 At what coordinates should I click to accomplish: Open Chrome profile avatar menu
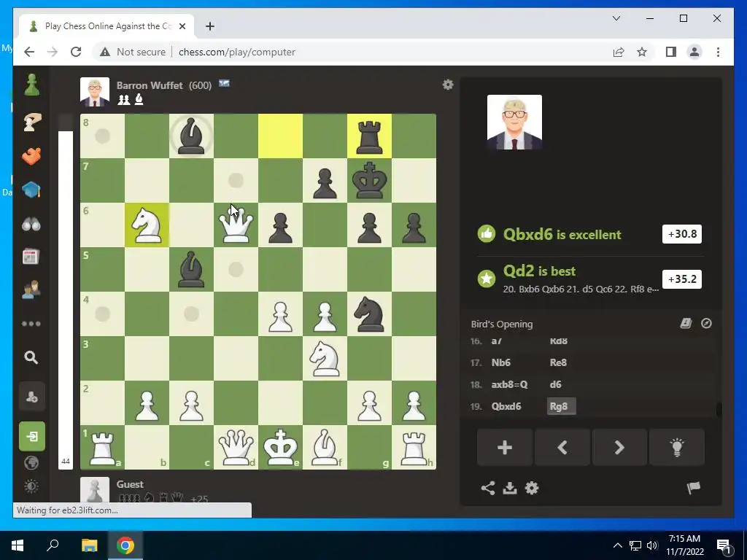(x=694, y=52)
